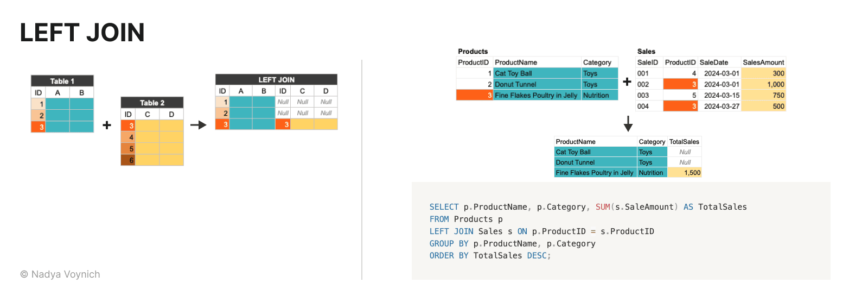Click the large LEFT JOIN page title

(x=82, y=33)
